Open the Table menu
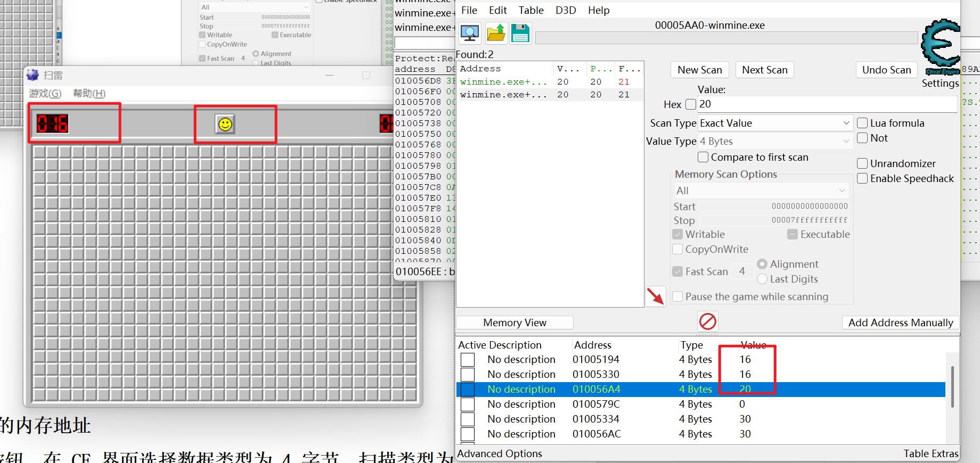This screenshot has width=980, height=463. tap(531, 10)
